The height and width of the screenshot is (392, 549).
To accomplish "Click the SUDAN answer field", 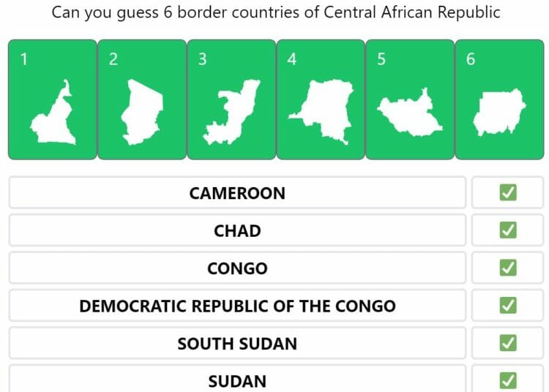I will (x=237, y=379).
